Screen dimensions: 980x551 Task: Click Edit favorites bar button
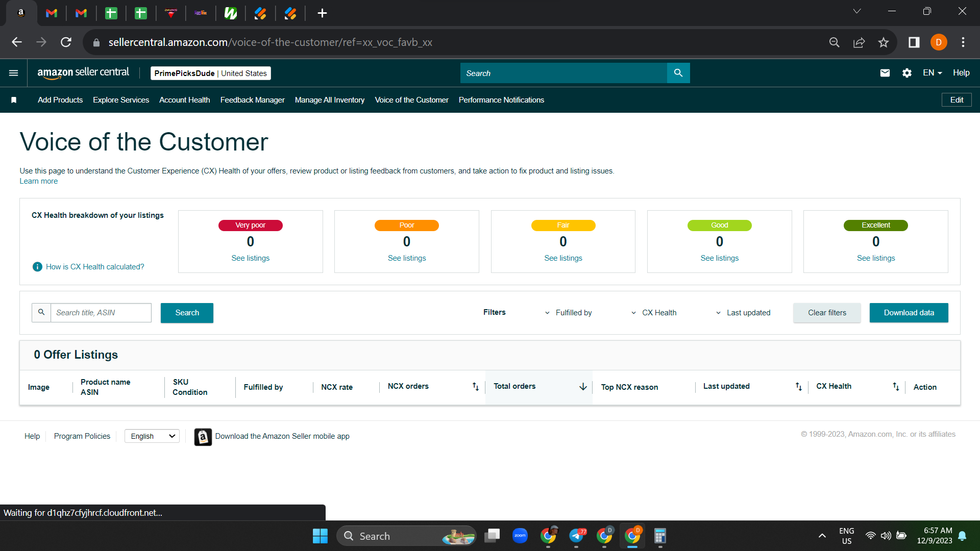(x=957, y=100)
